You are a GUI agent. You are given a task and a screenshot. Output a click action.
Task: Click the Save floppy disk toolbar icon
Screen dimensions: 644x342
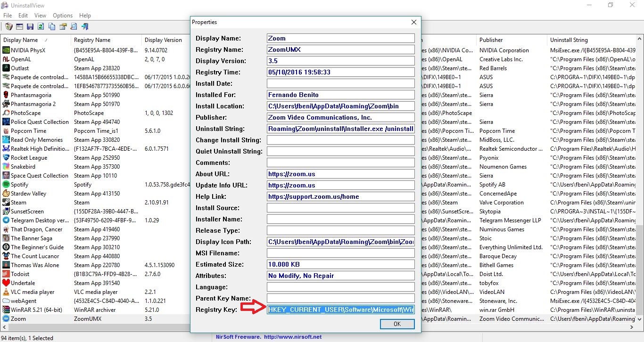(x=30, y=27)
